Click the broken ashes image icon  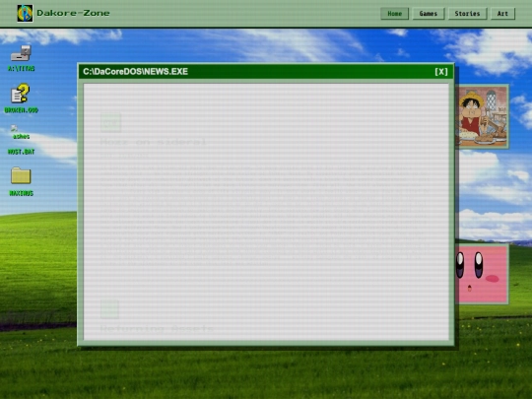pos(14,128)
